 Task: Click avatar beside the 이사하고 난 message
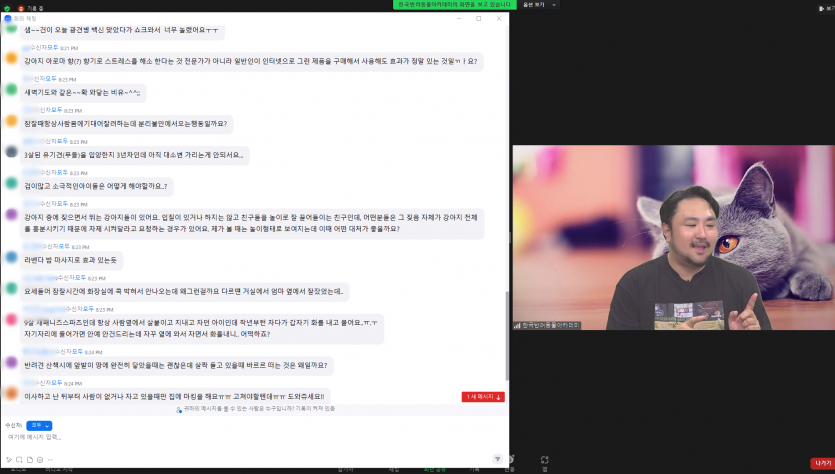[x=11, y=393]
